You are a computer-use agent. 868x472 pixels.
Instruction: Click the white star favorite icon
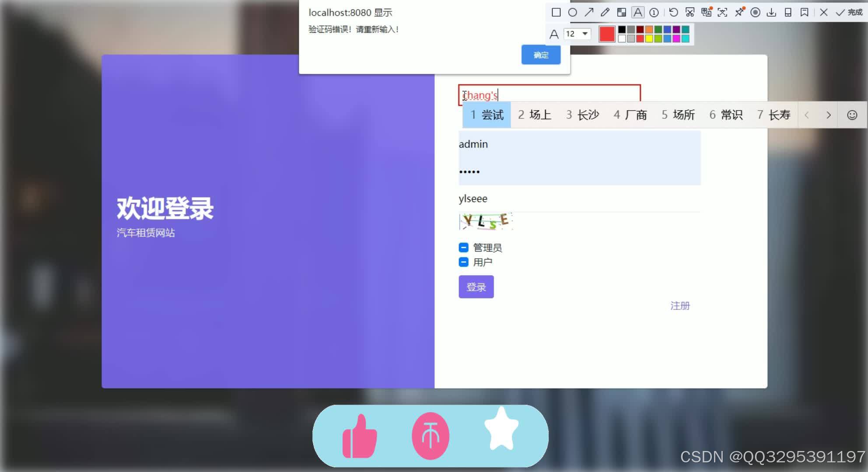coord(501,429)
